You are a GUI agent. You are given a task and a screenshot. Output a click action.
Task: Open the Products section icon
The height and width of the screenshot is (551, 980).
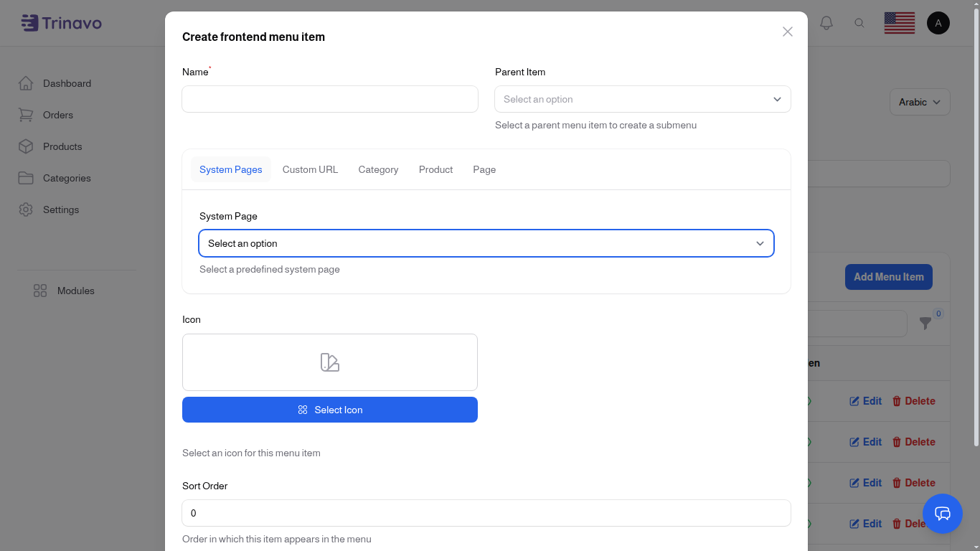pos(26,146)
